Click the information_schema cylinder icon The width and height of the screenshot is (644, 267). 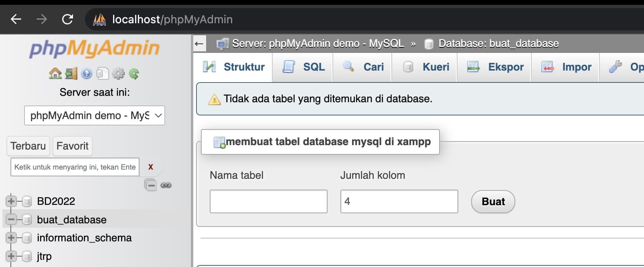pos(27,238)
